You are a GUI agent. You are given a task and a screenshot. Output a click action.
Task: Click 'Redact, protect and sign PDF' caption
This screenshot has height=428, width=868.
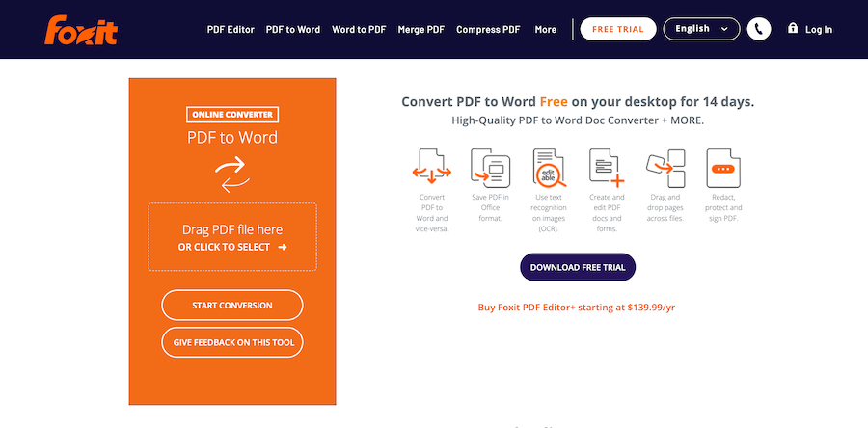723,207
